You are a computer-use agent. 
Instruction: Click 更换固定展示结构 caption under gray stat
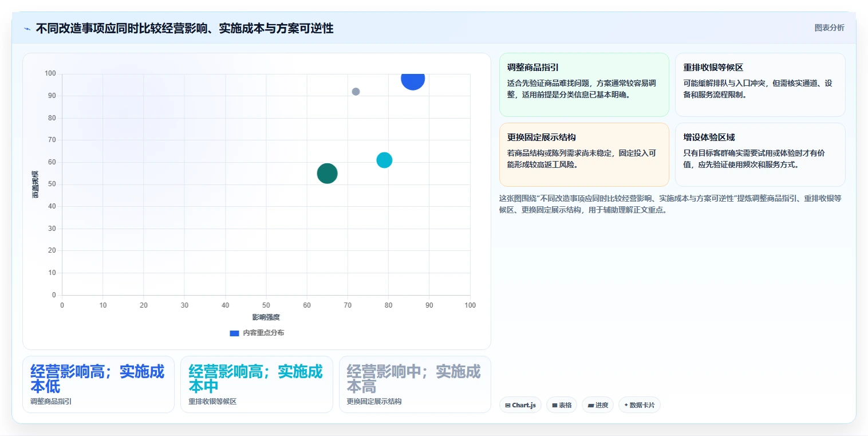click(x=374, y=402)
